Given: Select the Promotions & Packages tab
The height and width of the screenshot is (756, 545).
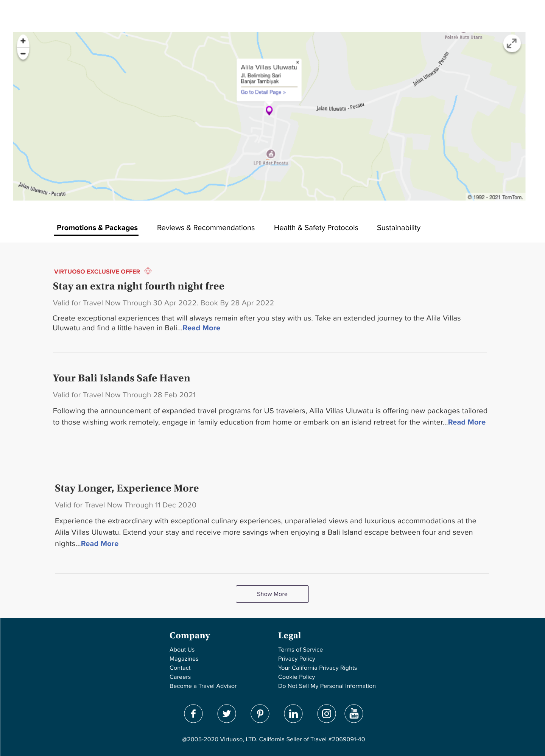Looking at the screenshot, I should click(97, 228).
